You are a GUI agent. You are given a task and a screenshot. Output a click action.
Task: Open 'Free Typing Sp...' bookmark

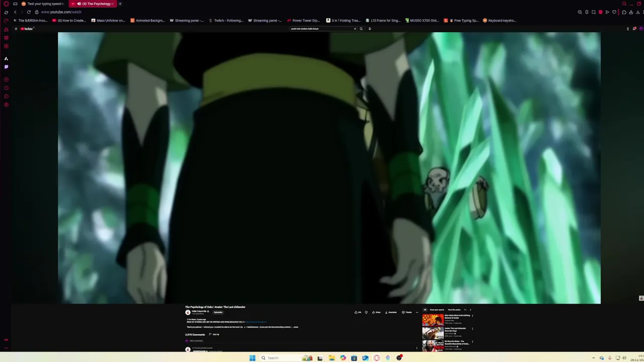coord(461,21)
